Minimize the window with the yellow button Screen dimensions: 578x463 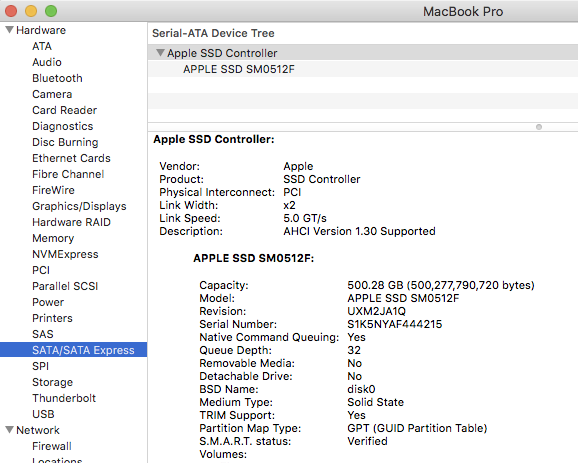31,11
